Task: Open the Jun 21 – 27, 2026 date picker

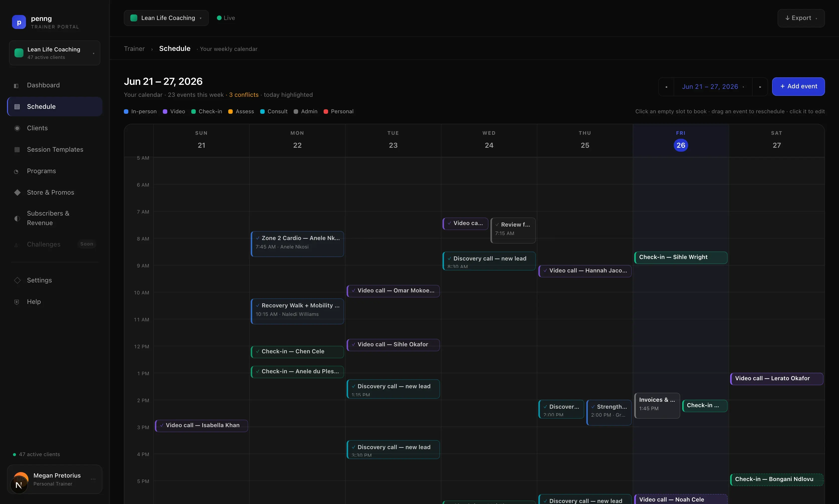Action: [713, 87]
